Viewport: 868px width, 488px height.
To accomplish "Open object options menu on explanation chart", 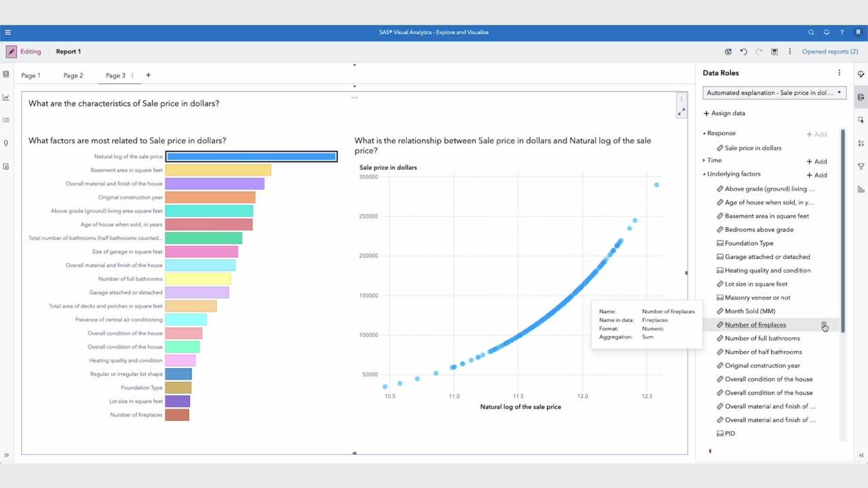I will click(682, 99).
